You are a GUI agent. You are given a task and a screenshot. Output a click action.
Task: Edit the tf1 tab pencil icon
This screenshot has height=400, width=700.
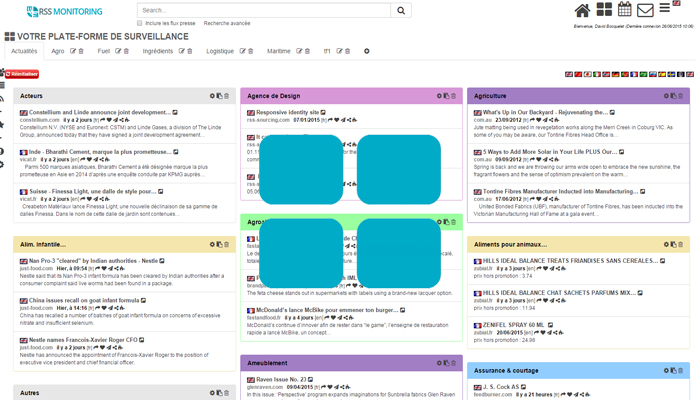coord(339,51)
